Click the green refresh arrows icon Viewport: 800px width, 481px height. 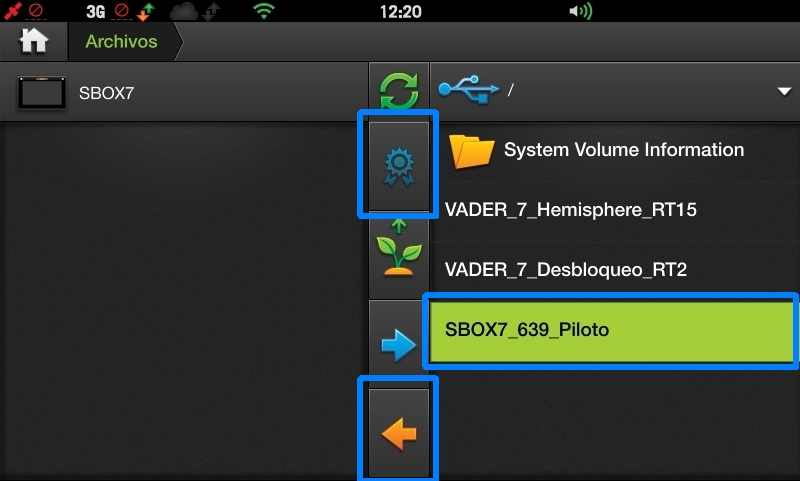pos(399,91)
